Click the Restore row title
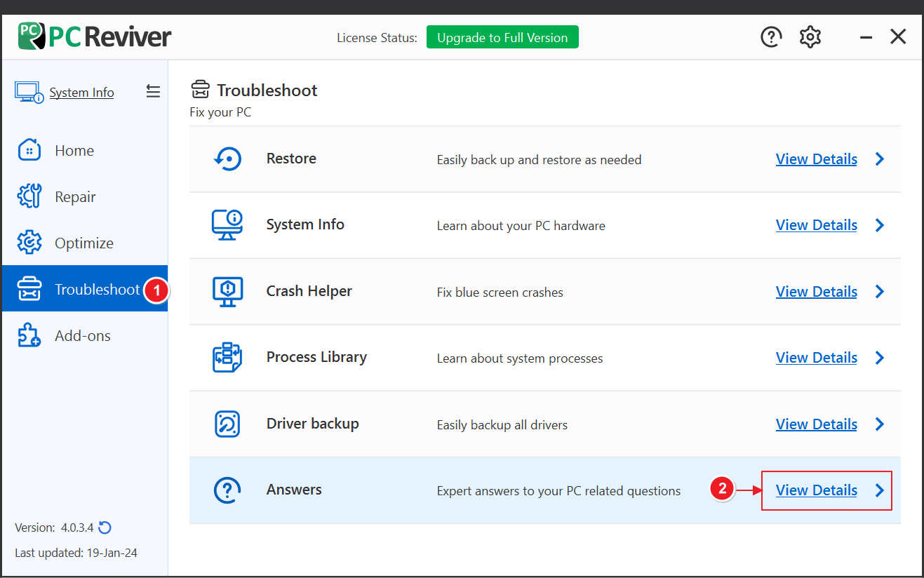Viewport: 924px width, 578px height. point(291,159)
